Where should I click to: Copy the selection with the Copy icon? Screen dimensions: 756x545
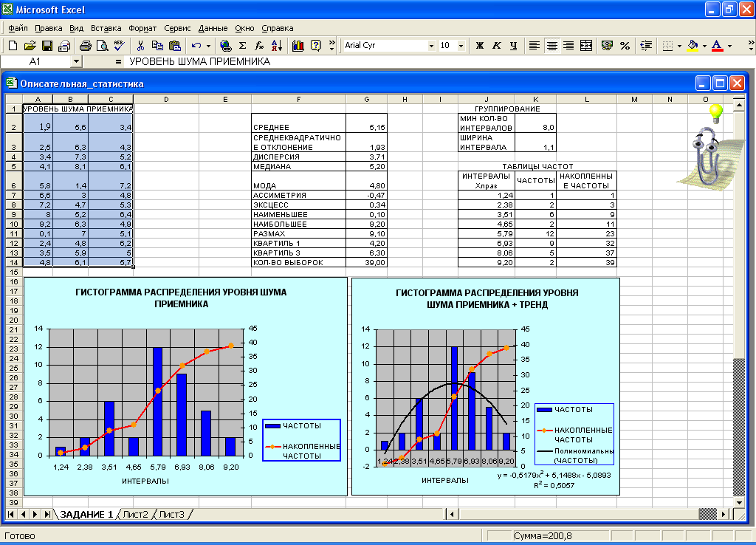157,45
